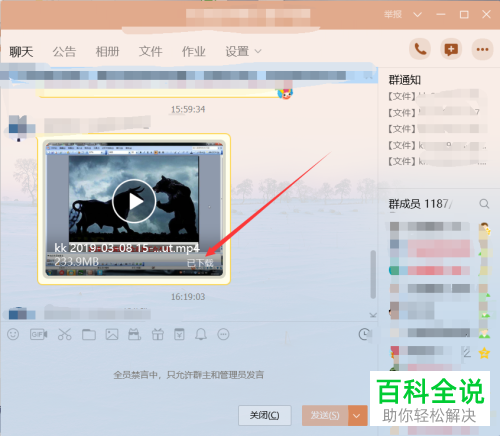Click the 16:19:03 timestamp
The width and height of the screenshot is (500, 436).
188,297
